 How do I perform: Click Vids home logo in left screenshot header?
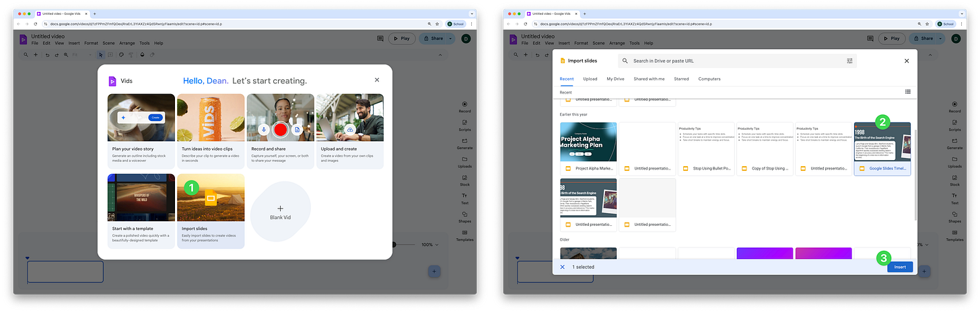(x=23, y=39)
